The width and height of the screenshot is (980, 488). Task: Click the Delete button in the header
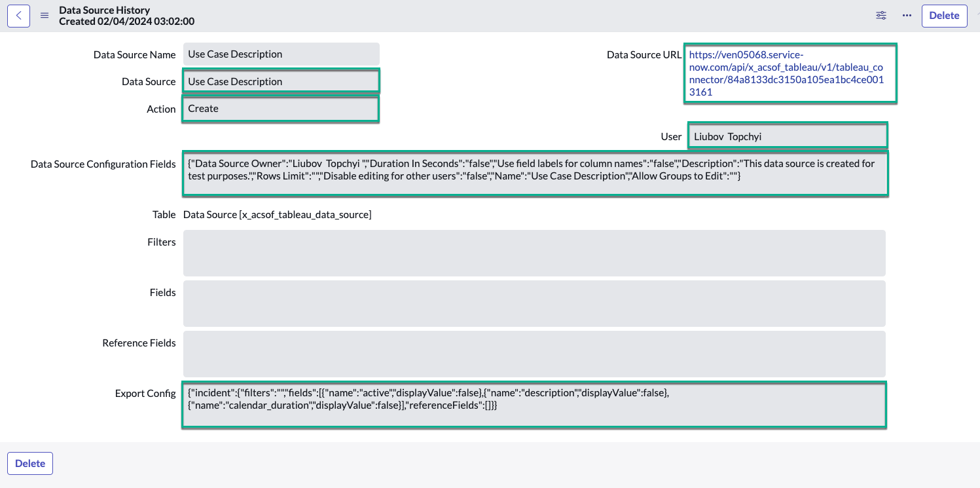tap(944, 15)
